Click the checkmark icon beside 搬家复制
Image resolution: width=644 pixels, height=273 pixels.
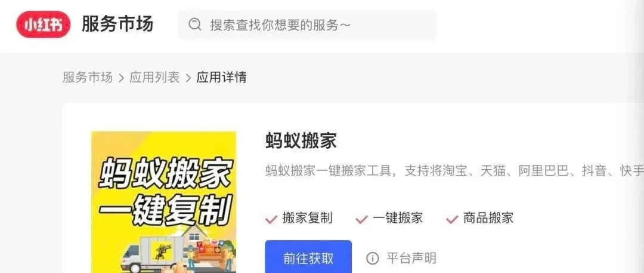[x=271, y=219]
